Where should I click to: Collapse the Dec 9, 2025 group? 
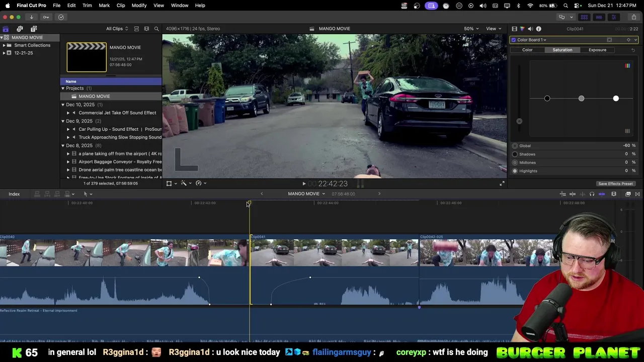coord(63,121)
